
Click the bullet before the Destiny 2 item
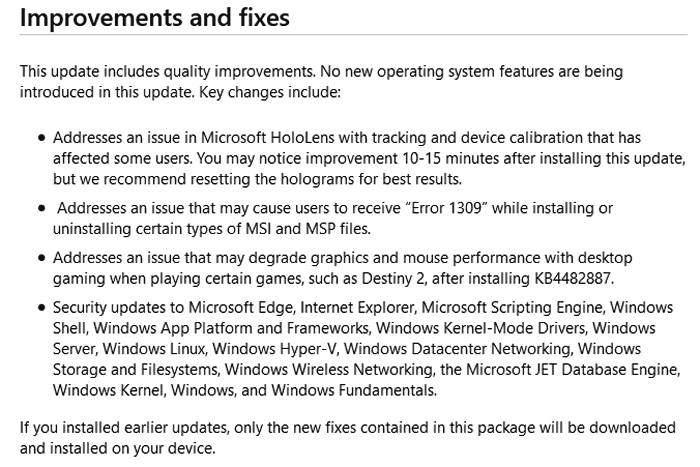[42, 258]
